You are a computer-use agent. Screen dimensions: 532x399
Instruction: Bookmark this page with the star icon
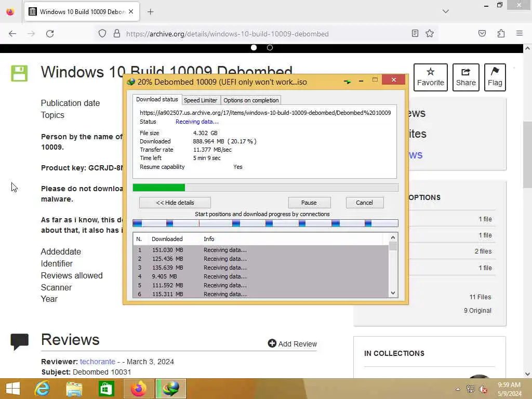click(x=430, y=33)
